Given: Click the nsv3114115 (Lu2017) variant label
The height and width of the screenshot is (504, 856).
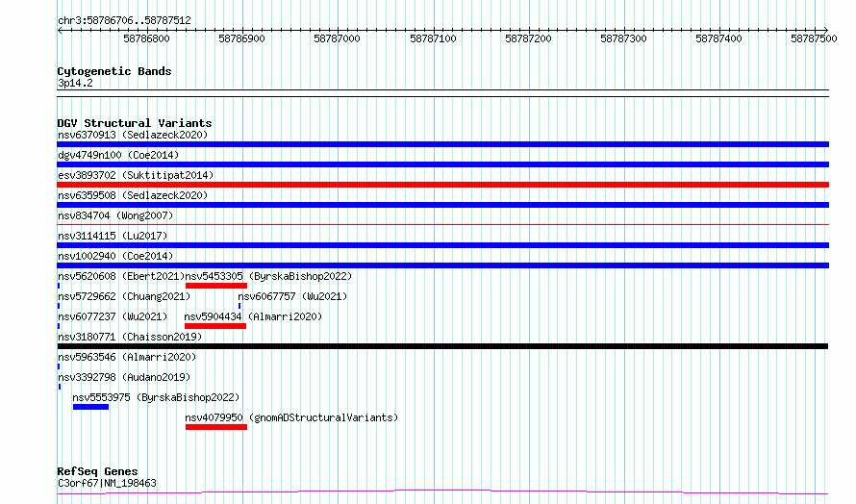Looking at the screenshot, I should pos(113,236).
